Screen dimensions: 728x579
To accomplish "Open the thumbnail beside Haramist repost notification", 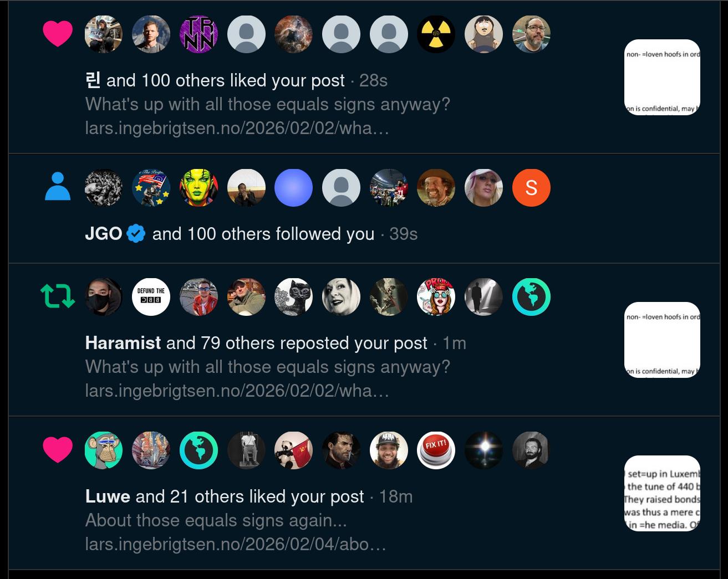I will (662, 340).
